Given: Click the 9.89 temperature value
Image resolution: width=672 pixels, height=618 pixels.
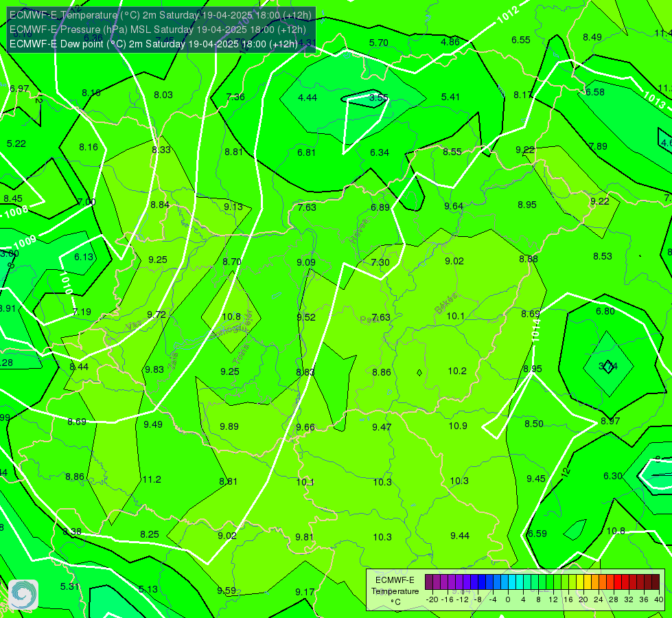Looking at the screenshot, I should (x=229, y=426).
